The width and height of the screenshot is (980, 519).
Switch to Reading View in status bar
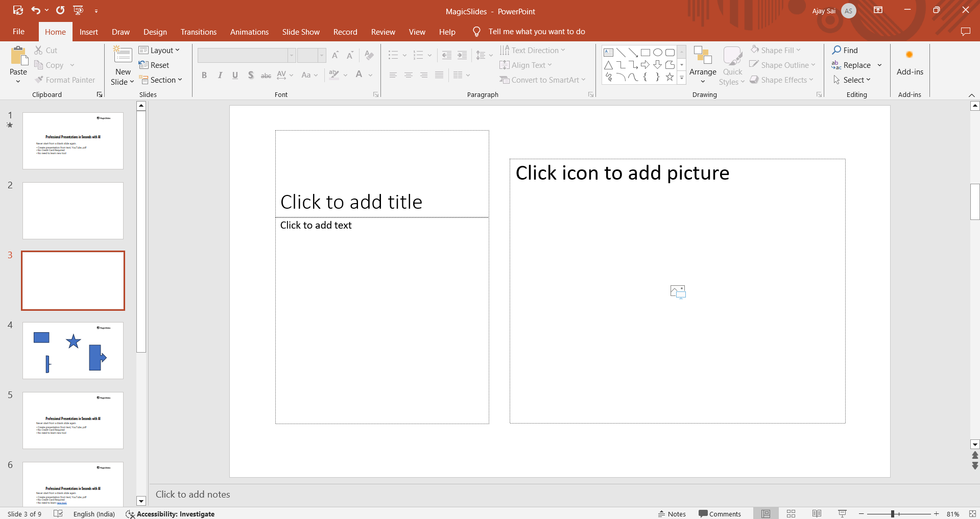pos(817,513)
